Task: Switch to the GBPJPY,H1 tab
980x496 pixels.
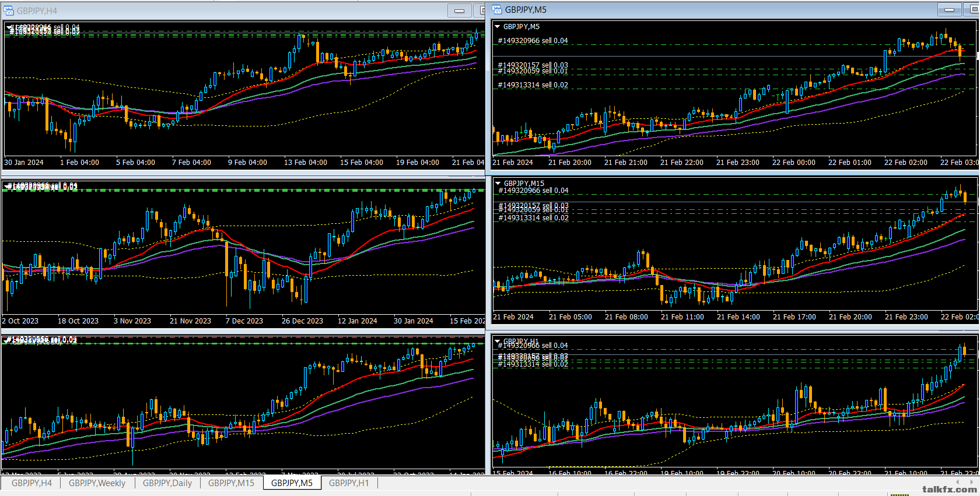Action: [349, 483]
